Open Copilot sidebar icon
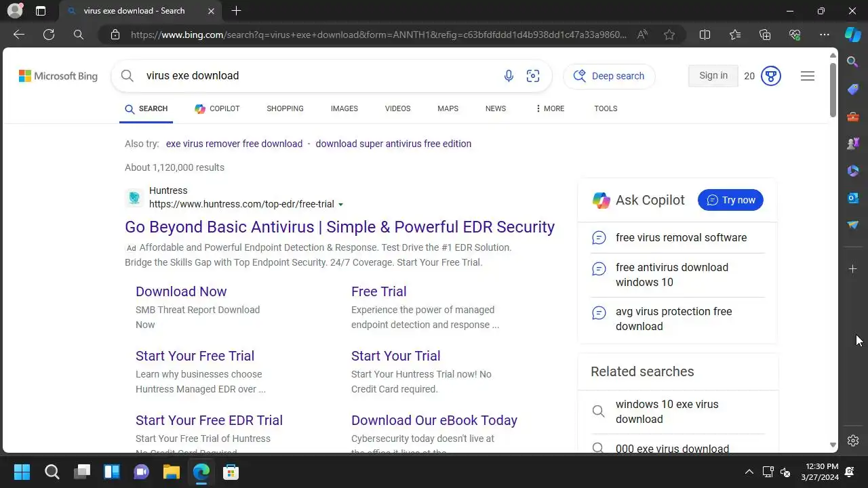The width and height of the screenshot is (868, 488). click(x=853, y=35)
